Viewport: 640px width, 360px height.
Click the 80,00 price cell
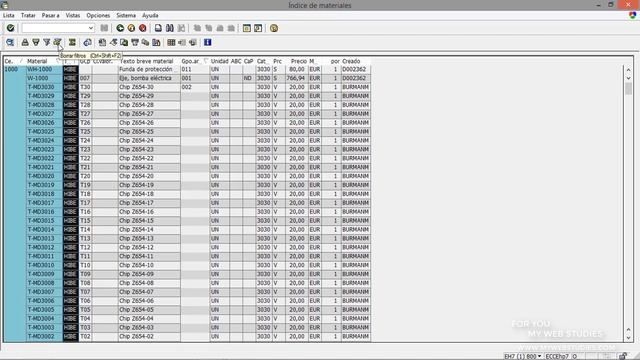[296, 69]
